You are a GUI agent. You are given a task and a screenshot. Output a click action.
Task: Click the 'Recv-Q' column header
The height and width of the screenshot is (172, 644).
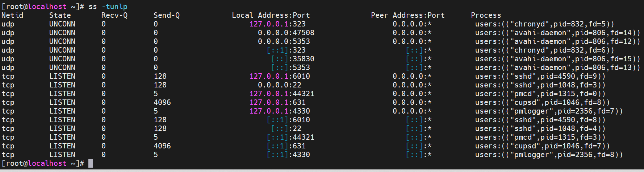(x=114, y=15)
